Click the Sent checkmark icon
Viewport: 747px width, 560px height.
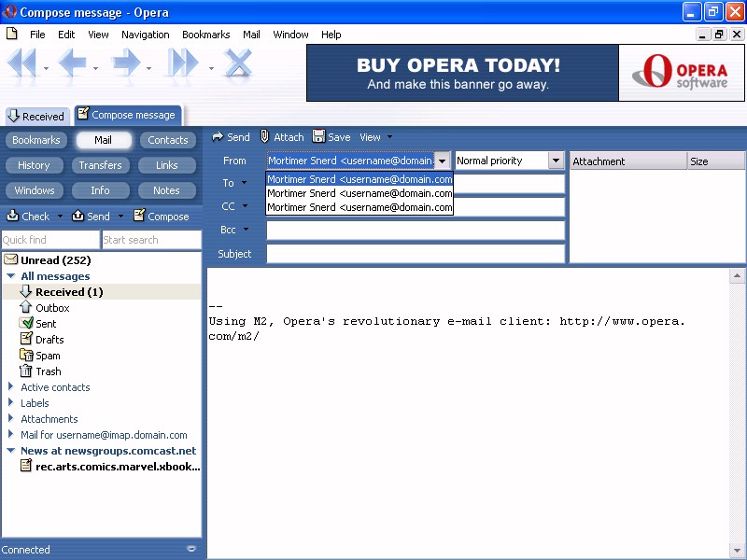[x=26, y=323]
